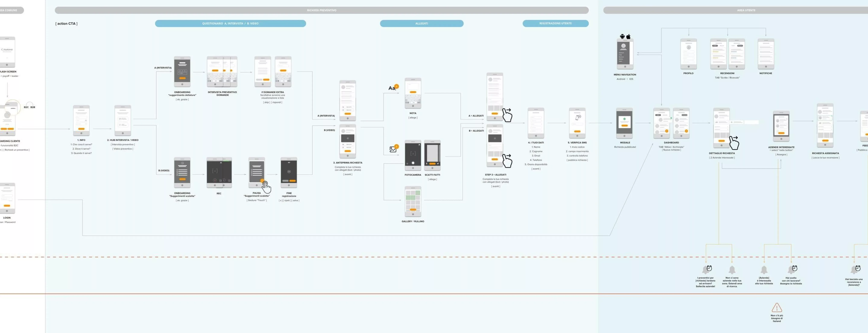Click the 'AREA UTENTE' gray section bar

[746, 10]
